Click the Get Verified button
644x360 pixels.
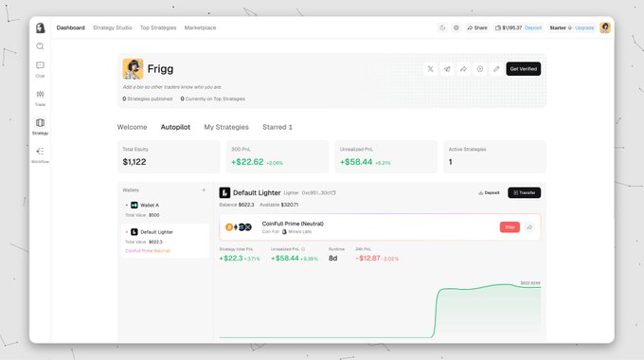coord(523,69)
